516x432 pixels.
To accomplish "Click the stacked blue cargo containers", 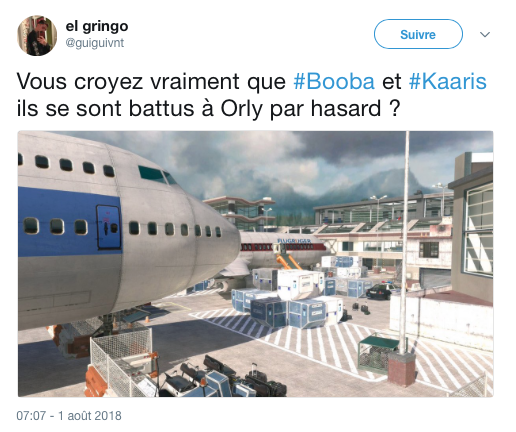I will coord(288,307).
